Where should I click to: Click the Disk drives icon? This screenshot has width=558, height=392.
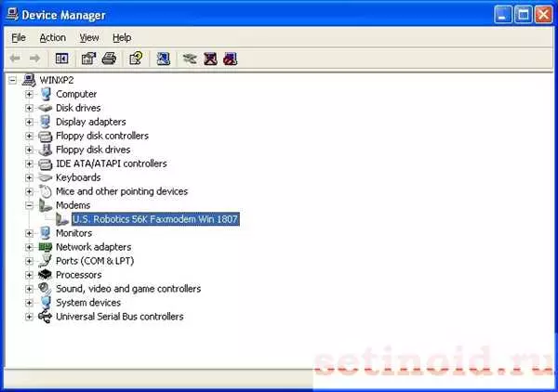(46, 108)
